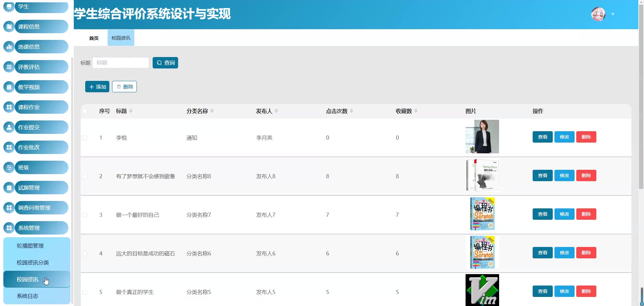Image resolution: width=644 pixels, height=306 pixels.
Task: Sort table by 发布人 column arrows
Action: (x=276, y=111)
